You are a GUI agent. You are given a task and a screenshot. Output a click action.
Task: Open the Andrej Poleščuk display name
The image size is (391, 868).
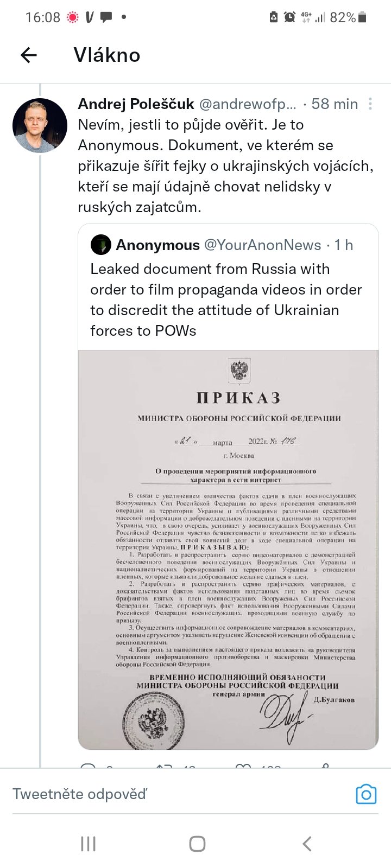(x=136, y=104)
